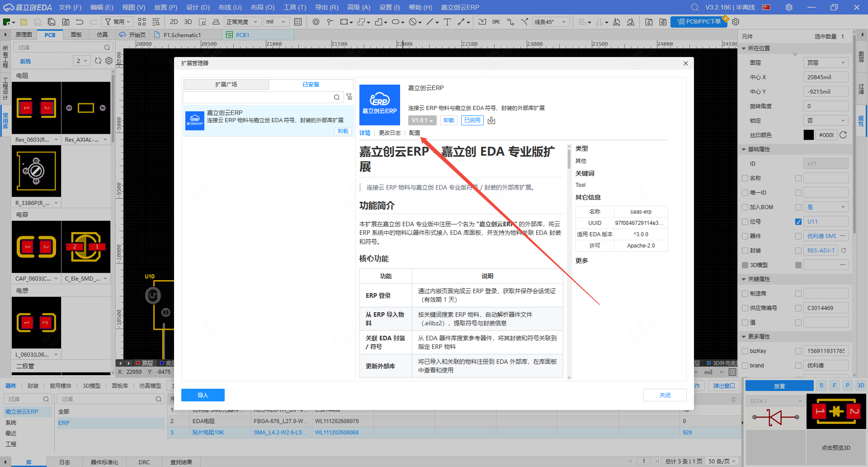Image resolution: width=868 pixels, height=467 pixels.
Task: Select the via placement tool
Action: (316, 22)
